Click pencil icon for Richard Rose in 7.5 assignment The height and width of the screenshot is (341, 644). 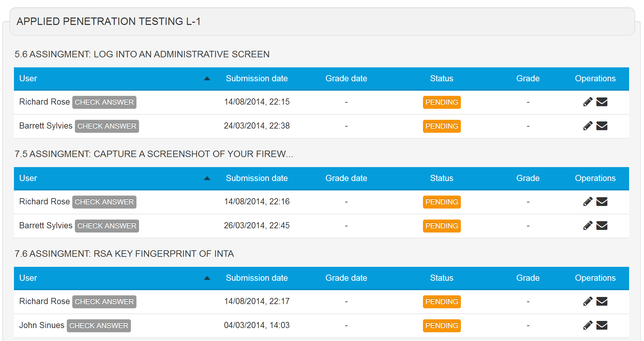[x=588, y=202]
